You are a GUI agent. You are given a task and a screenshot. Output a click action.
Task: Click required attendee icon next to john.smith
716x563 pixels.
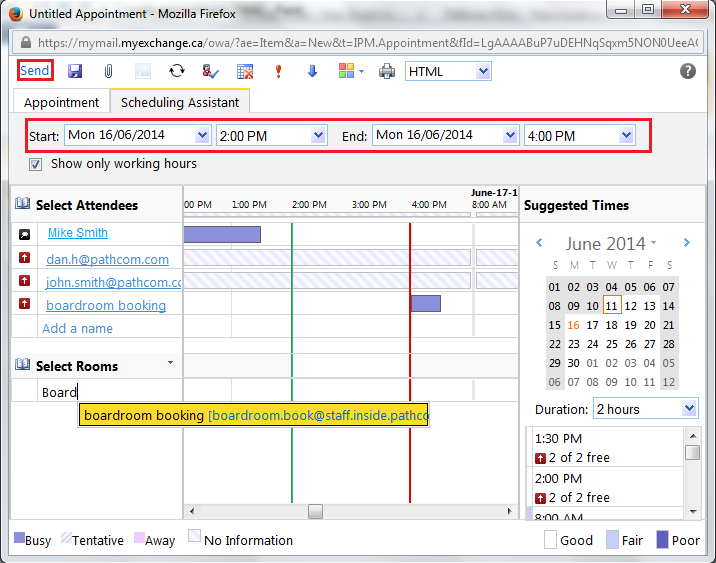(x=25, y=281)
